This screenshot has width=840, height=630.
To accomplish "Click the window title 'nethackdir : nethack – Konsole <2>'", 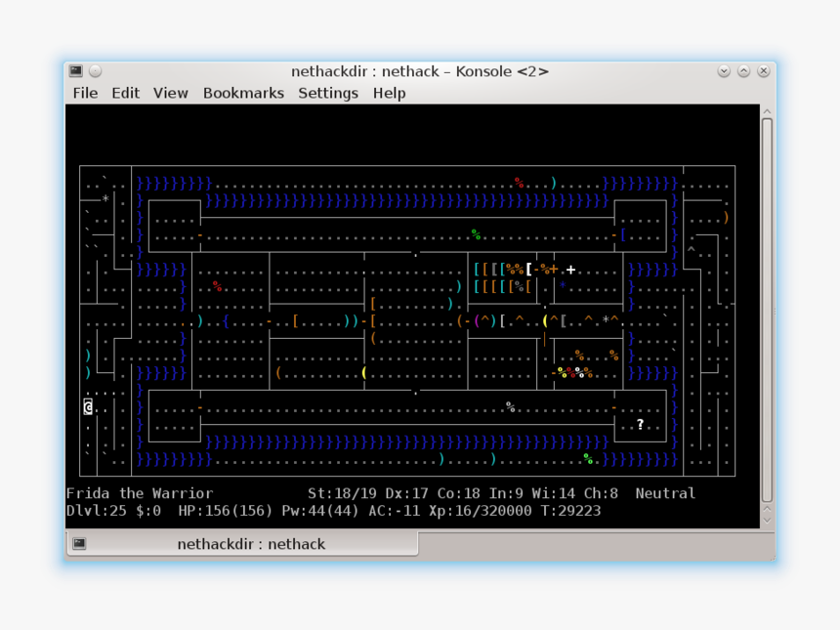I will (419, 71).
